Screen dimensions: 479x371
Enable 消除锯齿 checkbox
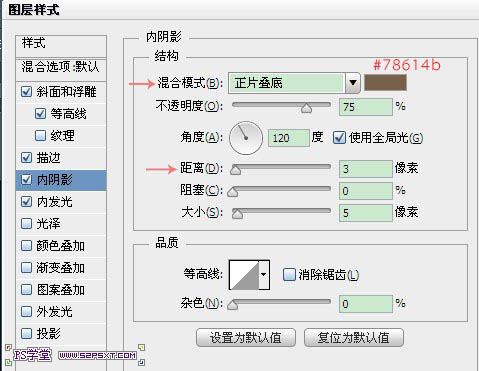coord(289,275)
